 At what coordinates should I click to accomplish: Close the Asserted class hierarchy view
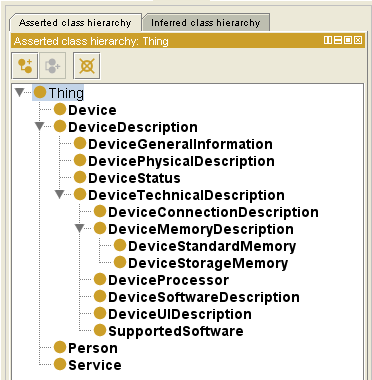point(358,40)
